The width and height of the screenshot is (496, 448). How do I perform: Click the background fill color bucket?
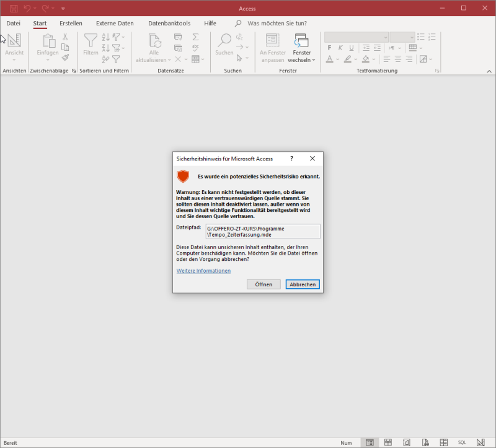tap(366, 59)
